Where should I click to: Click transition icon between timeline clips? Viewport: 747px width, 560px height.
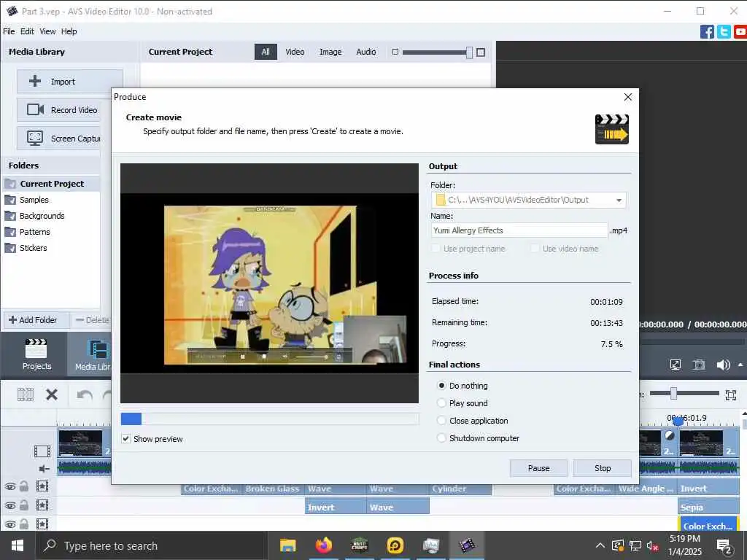click(670, 435)
